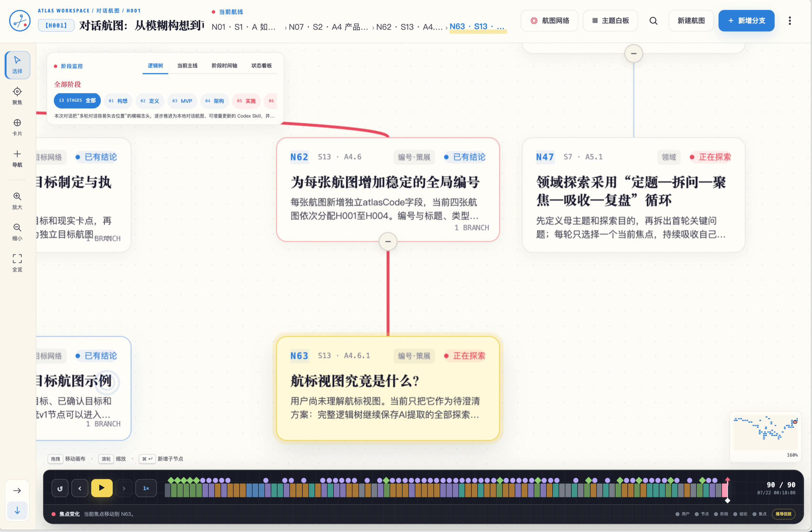Image resolution: width=812 pixels, height=532 pixels.
Task: Zoom out with 缩小 tool
Action: [x=17, y=232]
